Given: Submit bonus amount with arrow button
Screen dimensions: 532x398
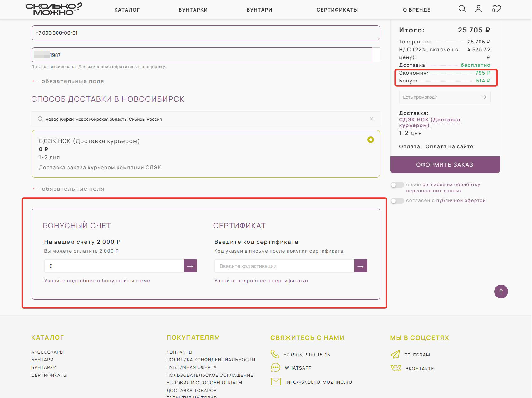Looking at the screenshot, I should point(190,266).
